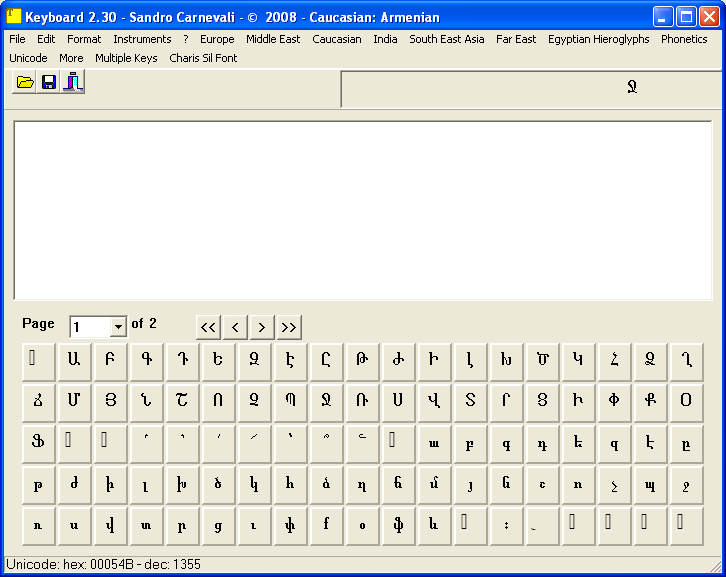Viewport: 726px width, 577px height.
Task: Insert Armenian small piwr (փ) key
Action: point(290,525)
